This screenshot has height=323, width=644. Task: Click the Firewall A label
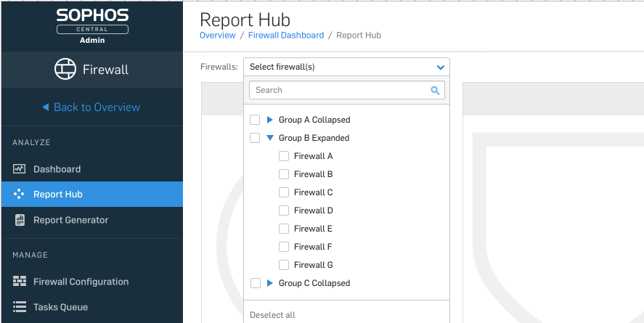(x=313, y=156)
